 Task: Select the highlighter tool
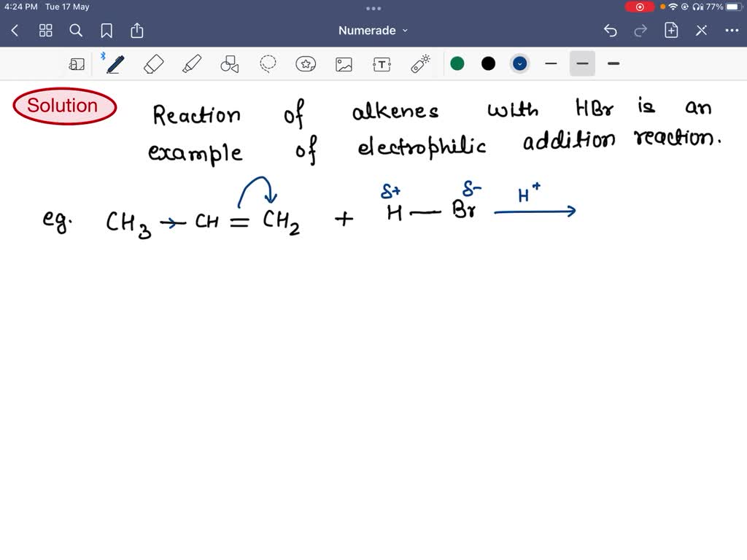click(x=192, y=63)
